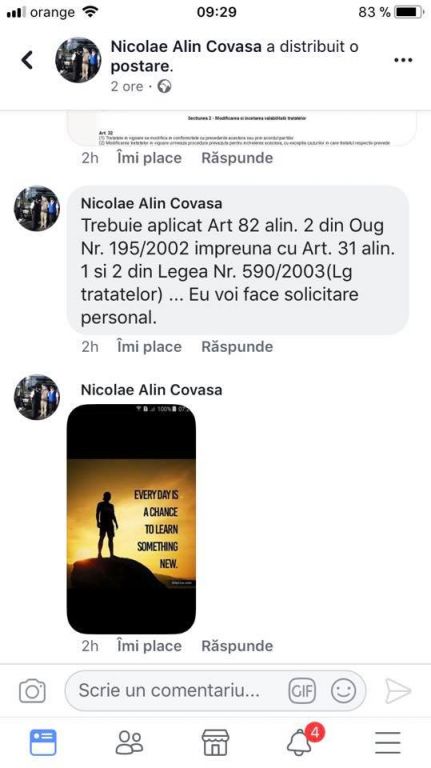431x768 pixels.
Task: Reply to the motivational image comment
Action: 237,646
